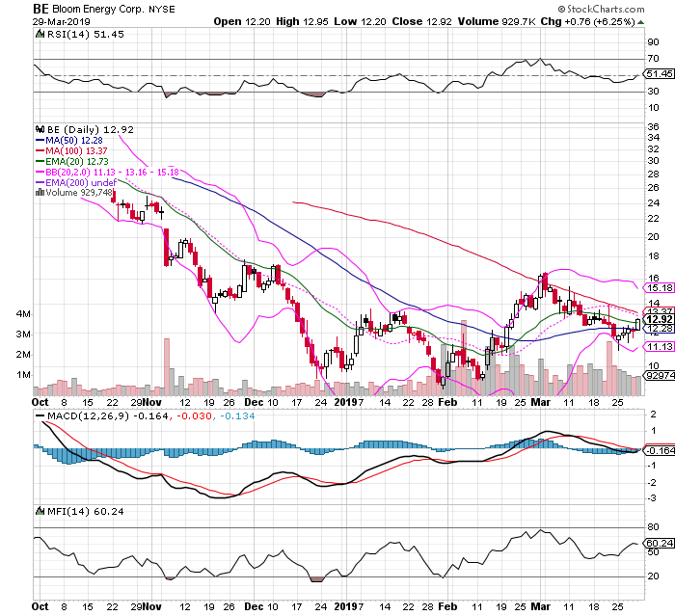The width and height of the screenshot is (675, 616).
Task: Click the RSI(14) indicator icon
Action: [x=40, y=34]
